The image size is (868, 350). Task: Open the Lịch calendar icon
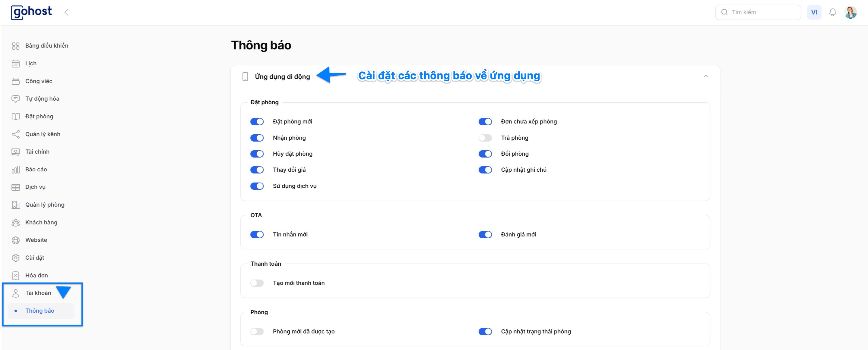click(15, 64)
